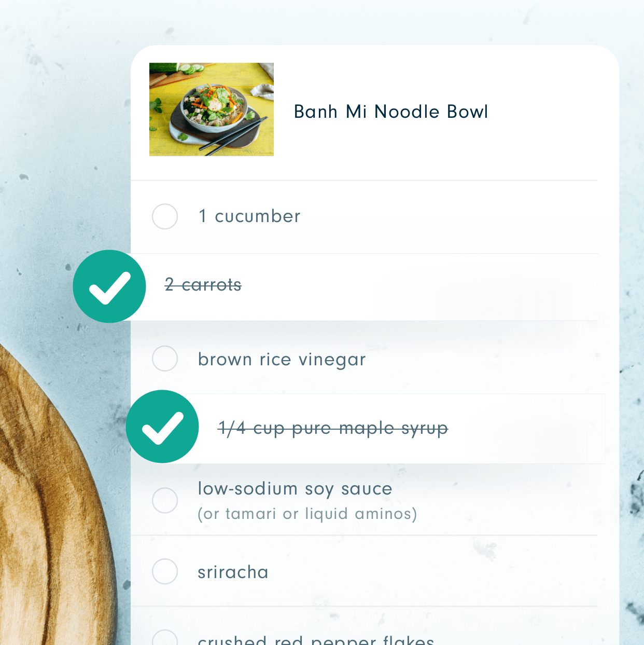644x645 pixels.
Task: Click the recipe card header area
Action: pyautogui.click(x=374, y=113)
